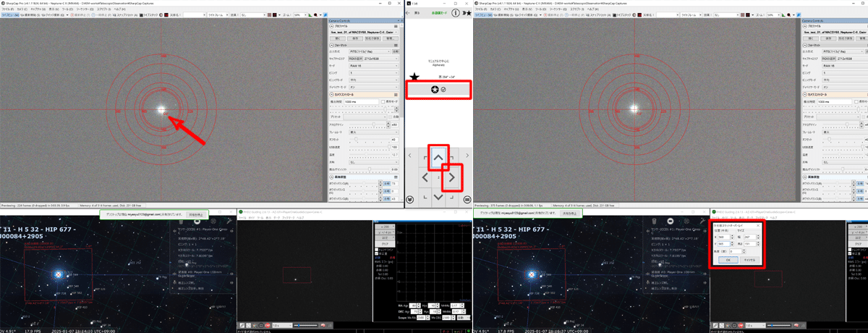Open the ビニング dropdown in the left SharpCap
Image resolution: width=868 pixels, height=333 pixels.
373,72
